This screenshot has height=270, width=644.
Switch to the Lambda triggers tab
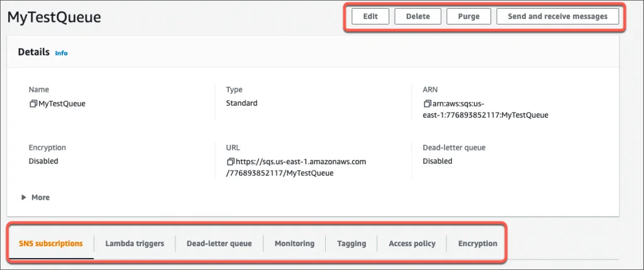point(135,244)
